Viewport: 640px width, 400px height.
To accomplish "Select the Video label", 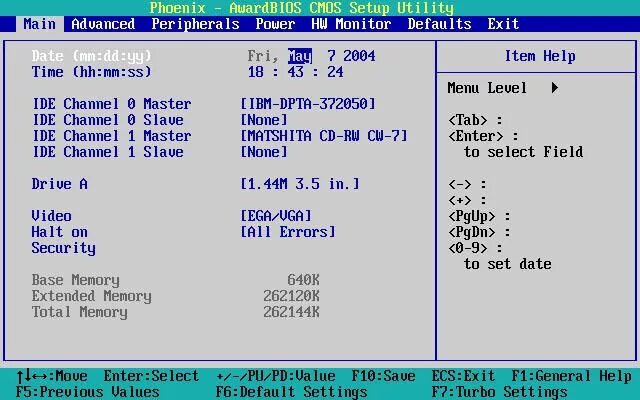I will point(51,216).
